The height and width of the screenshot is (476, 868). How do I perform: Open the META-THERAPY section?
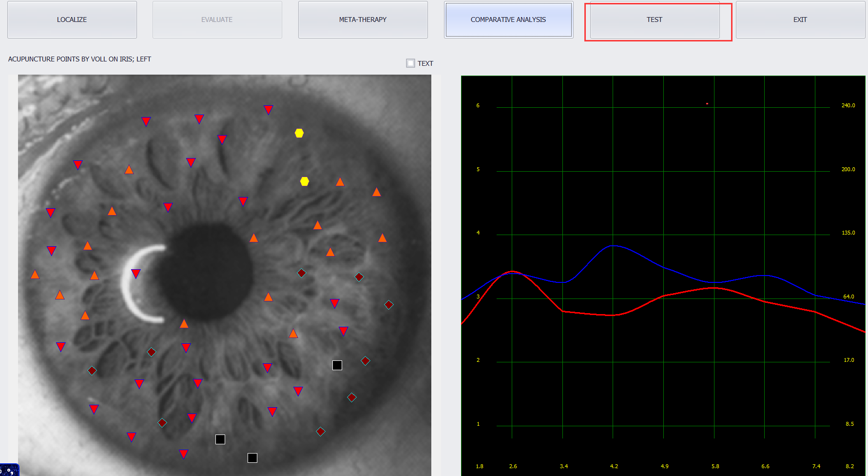[363, 20]
